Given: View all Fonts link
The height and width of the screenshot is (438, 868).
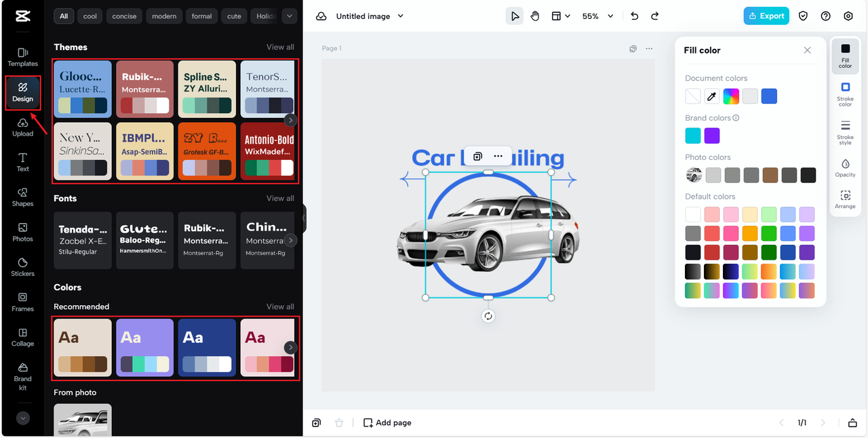Looking at the screenshot, I should (x=280, y=199).
